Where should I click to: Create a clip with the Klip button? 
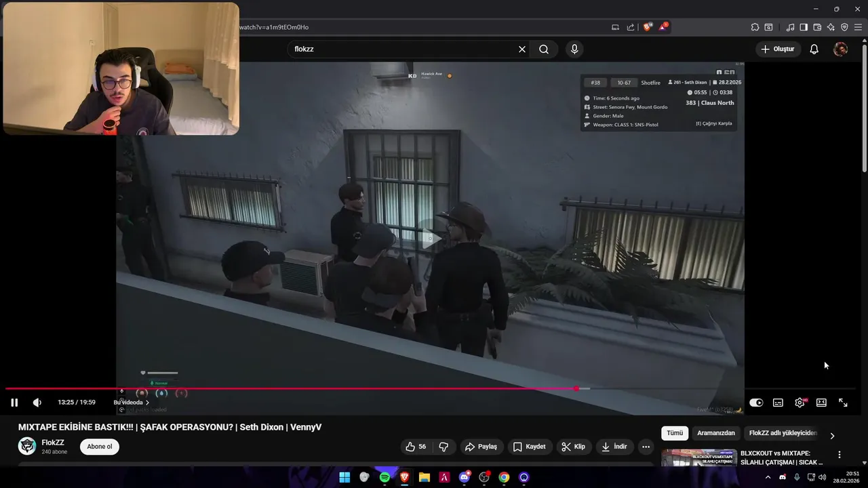tap(573, 447)
